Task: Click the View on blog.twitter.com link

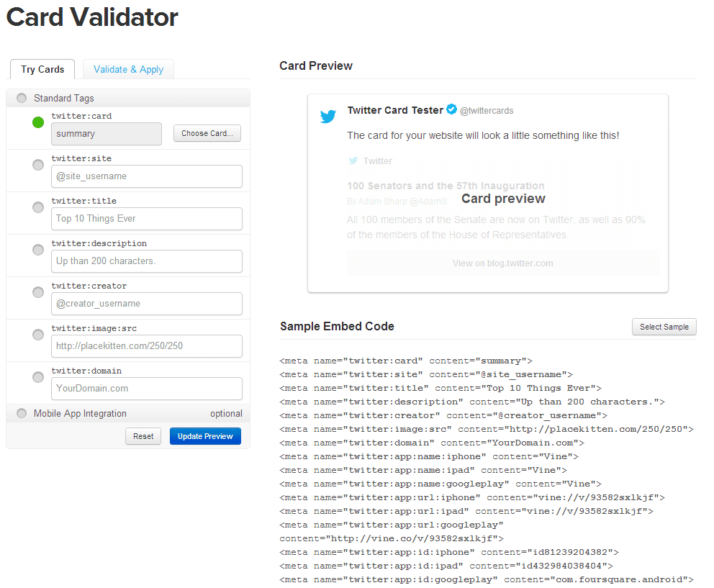Action: tap(502, 263)
